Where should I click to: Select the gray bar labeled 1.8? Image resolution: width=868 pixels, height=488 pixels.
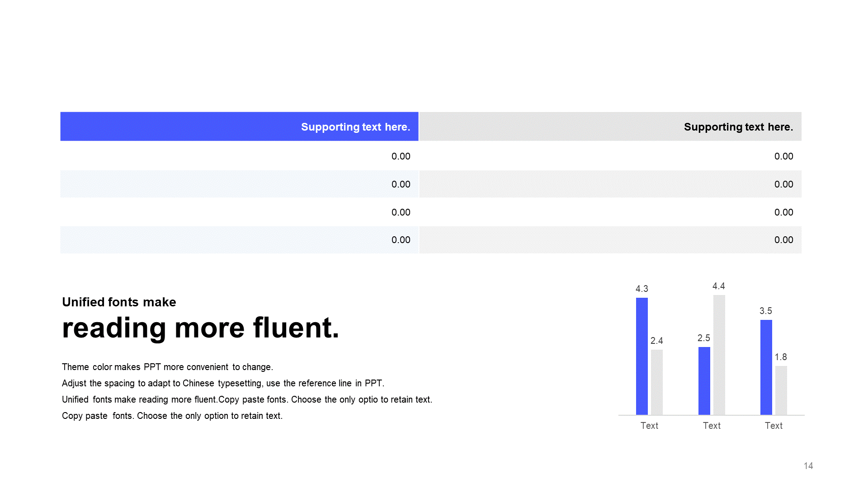point(781,390)
